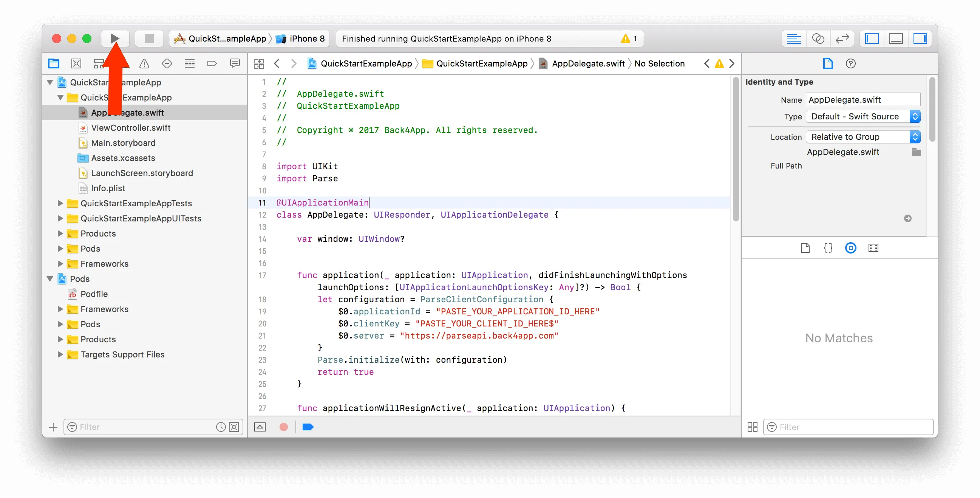
Task: Show the Code Snippet library
Action: 828,248
